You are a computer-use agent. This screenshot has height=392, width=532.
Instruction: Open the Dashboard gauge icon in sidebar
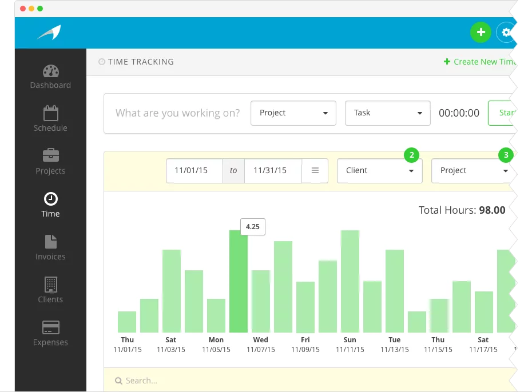[x=50, y=72]
